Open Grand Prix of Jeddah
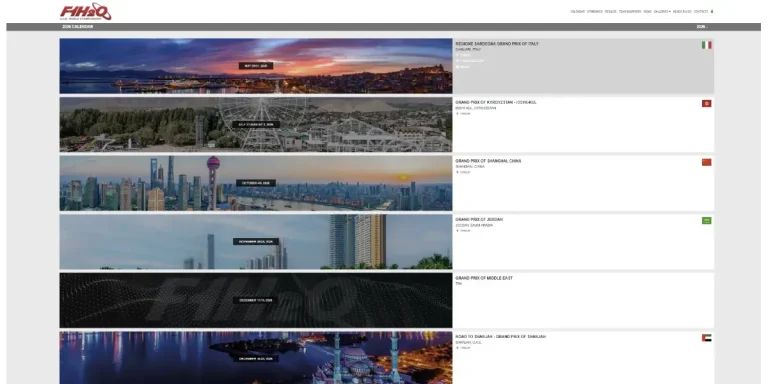This screenshot has width=768, height=384. coord(479,219)
